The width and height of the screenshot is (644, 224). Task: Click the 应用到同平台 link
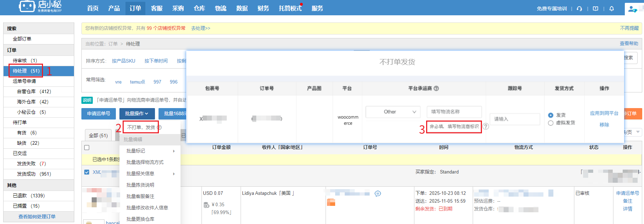[604, 113]
